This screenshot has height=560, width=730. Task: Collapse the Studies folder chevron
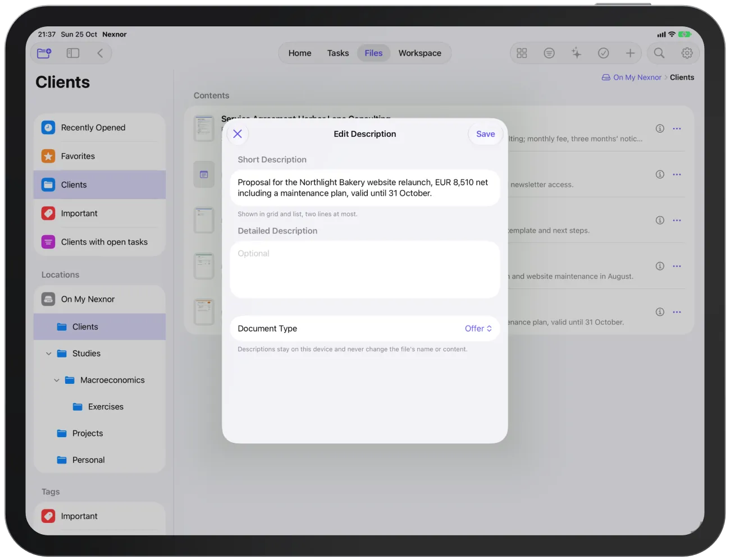click(49, 354)
